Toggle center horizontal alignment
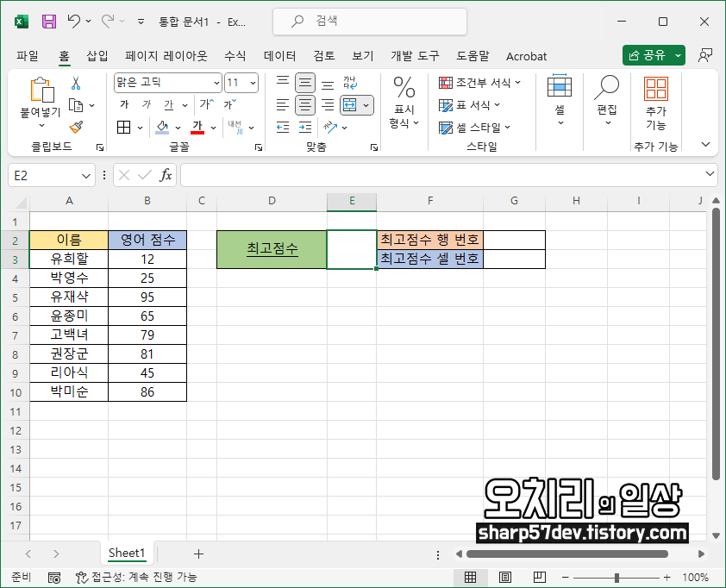The image size is (726, 588). pyautogui.click(x=305, y=105)
